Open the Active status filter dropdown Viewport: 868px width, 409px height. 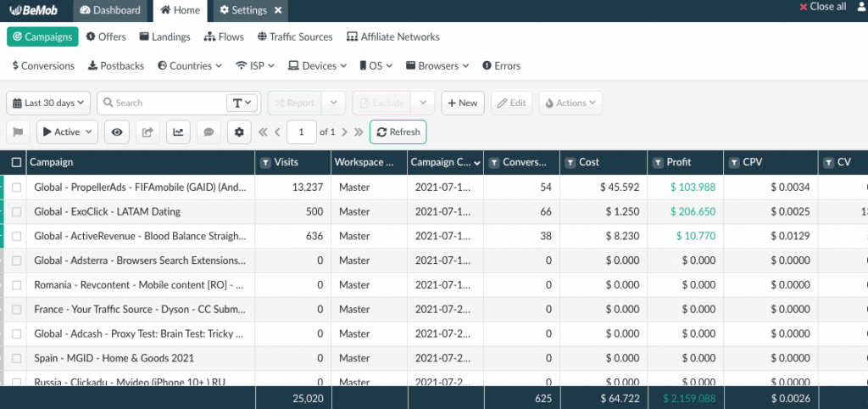click(68, 132)
